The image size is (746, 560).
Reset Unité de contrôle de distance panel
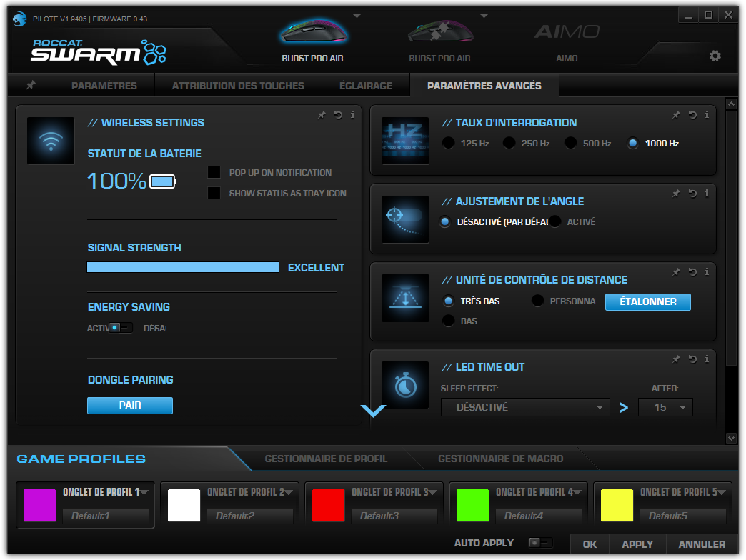(x=692, y=272)
